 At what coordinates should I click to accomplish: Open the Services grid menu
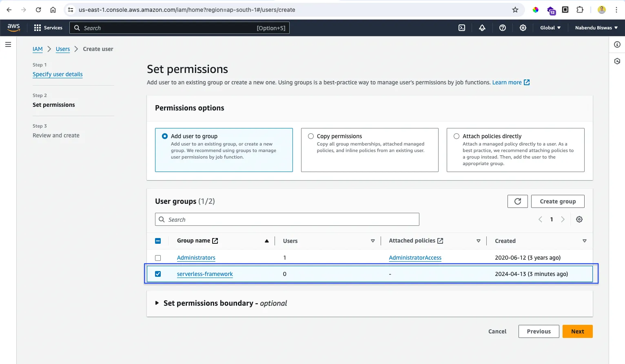[48, 28]
